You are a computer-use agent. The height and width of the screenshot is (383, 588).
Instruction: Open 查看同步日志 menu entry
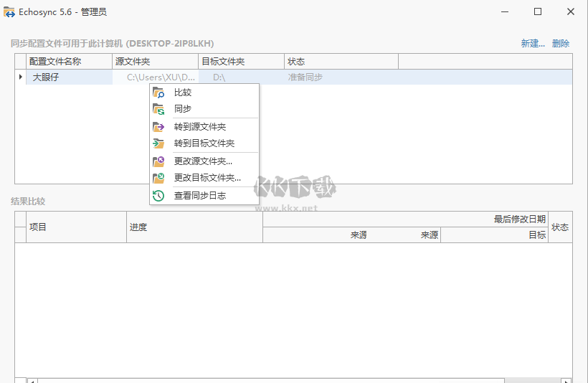pyautogui.click(x=204, y=195)
